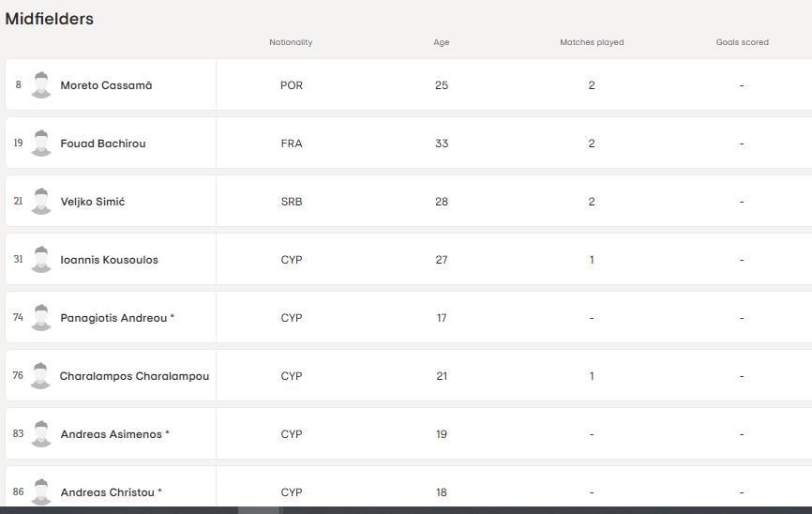Click shirt number 74

tap(18, 317)
